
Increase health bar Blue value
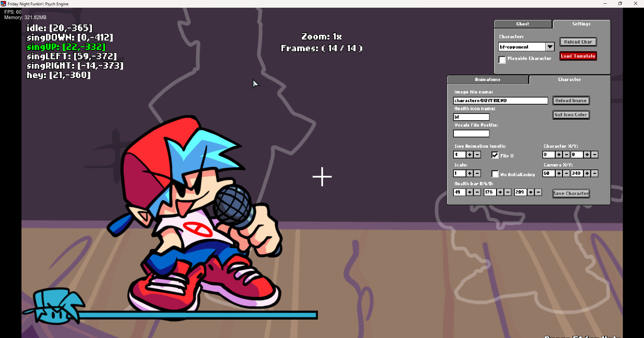[x=531, y=192]
